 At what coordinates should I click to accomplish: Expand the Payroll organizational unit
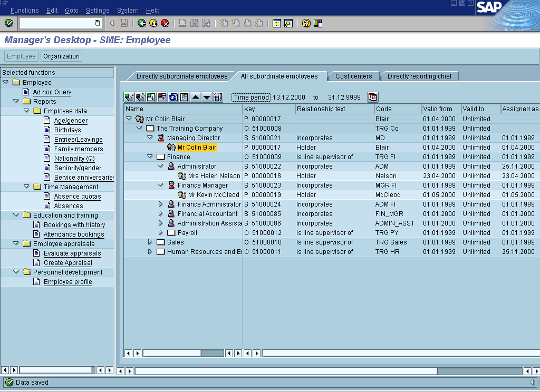click(160, 232)
